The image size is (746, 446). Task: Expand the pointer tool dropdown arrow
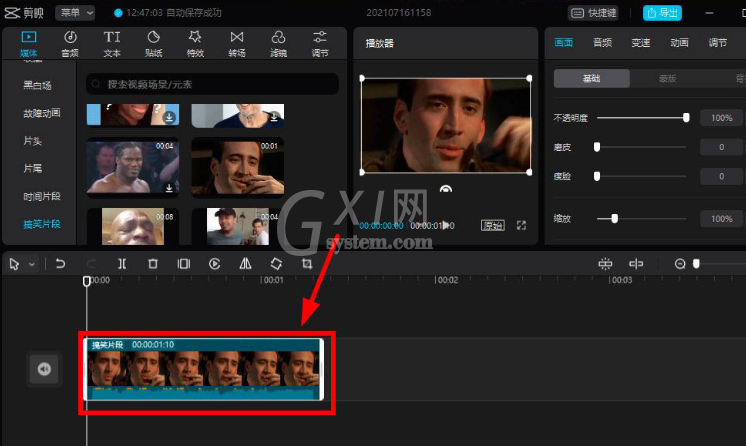(x=32, y=264)
